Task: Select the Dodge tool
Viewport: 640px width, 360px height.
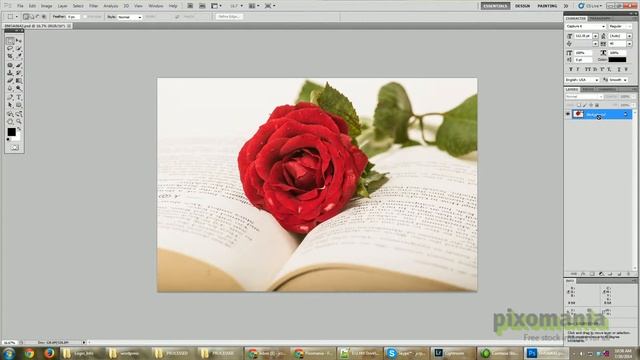Action: pyautogui.click(x=19, y=88)
